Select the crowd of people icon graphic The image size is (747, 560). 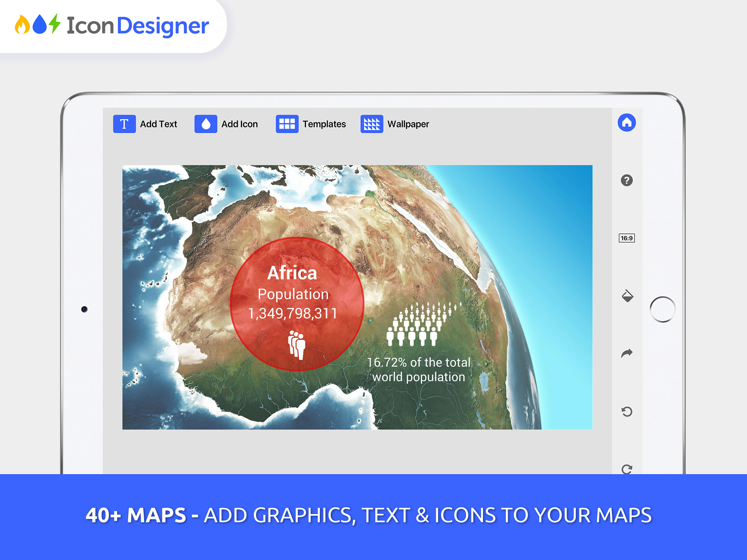tap(418, 325)
